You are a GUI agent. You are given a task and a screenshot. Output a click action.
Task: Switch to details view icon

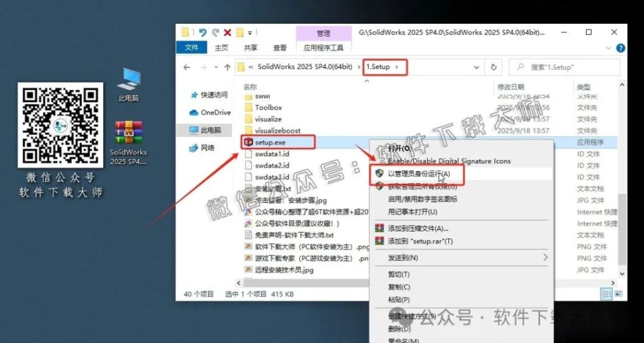pyautogui.click(x=607, y=294)
